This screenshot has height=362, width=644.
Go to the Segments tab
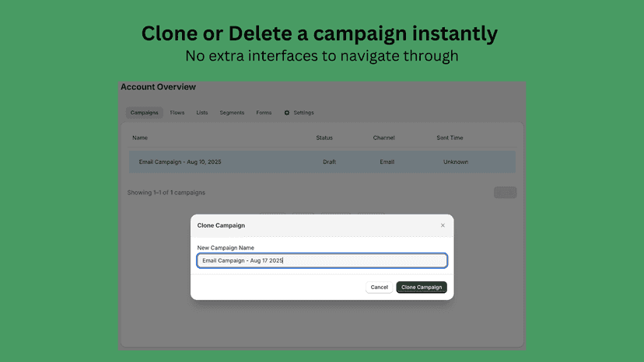coord(232,113)
